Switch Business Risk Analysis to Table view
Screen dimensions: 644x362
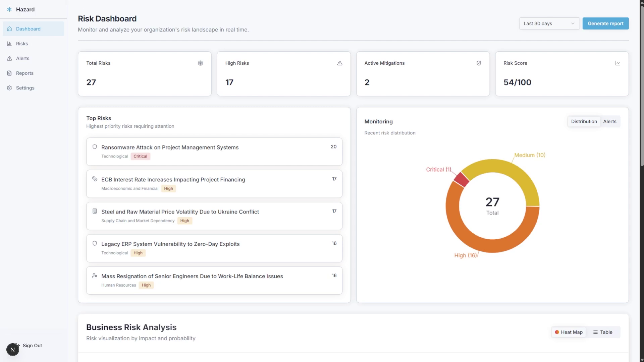(x=602, y=332)
